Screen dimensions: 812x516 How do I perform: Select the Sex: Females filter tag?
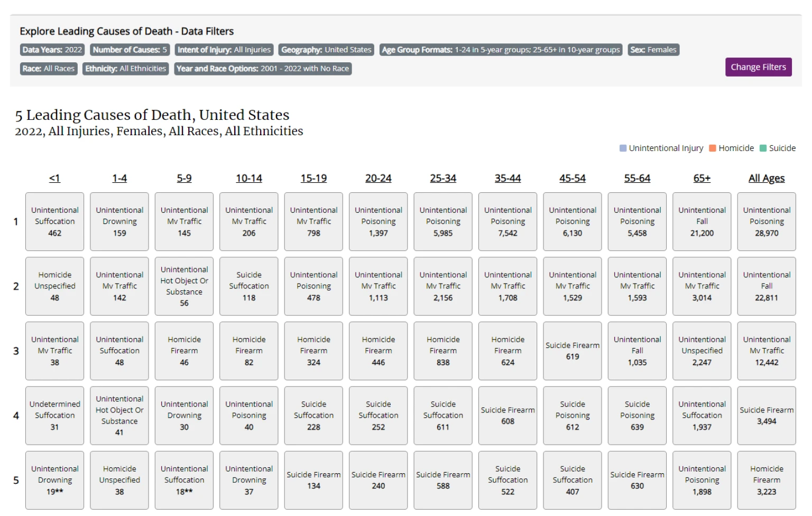[x=653, y=50]
